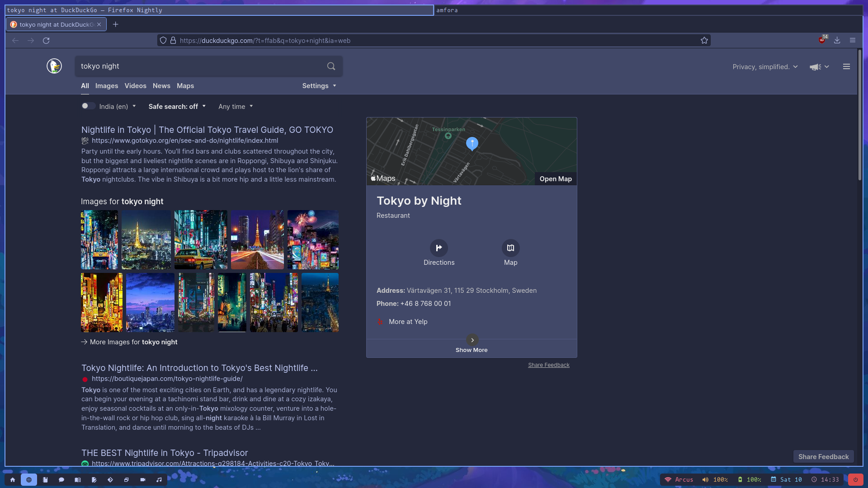
Task: Open the DuckDuckGo side menu icon
Action: (847, 66)
